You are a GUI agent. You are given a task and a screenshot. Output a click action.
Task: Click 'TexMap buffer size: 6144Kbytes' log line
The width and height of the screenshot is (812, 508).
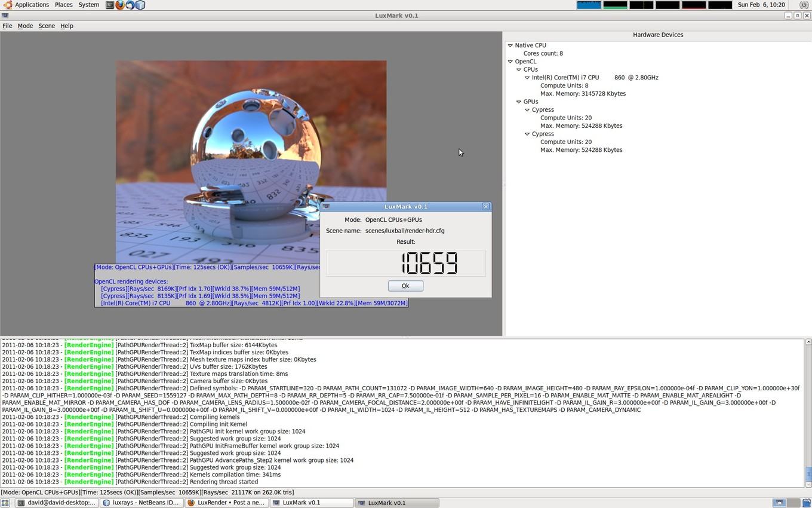coord(233,345)
